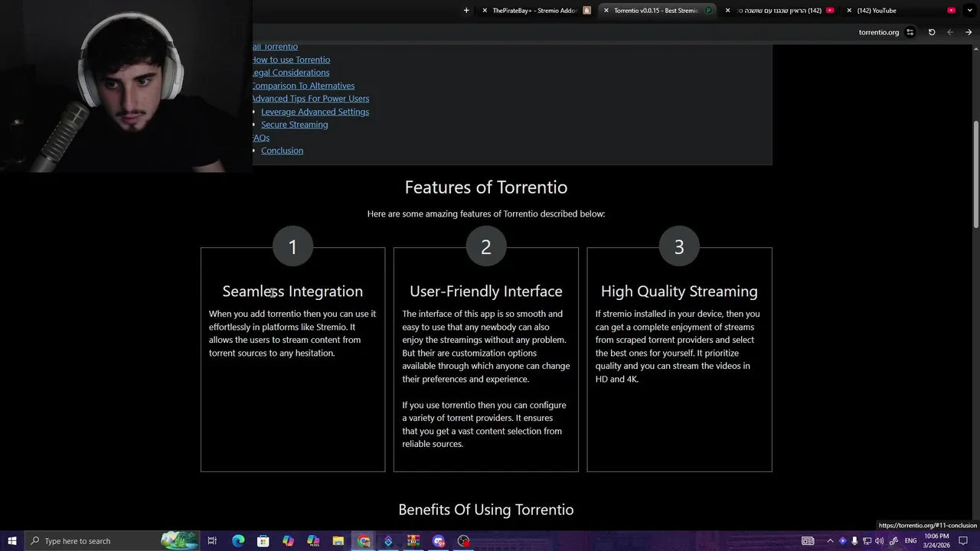This screenshot has height=551, width=980.
Task: Switch to the Hebrew-titled (142) YouTube tab
Action: point(779,11)
